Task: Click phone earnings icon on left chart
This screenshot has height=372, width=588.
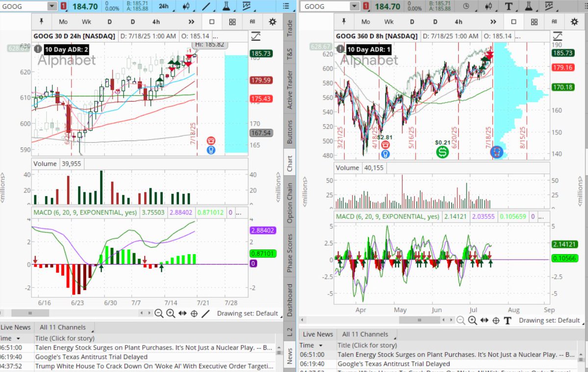Action: (211, 141)
